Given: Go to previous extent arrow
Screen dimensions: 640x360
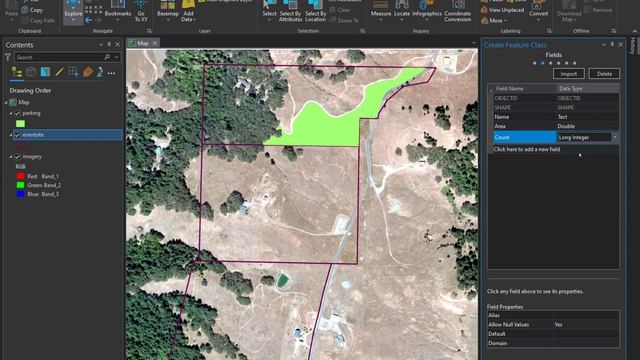Looking at the screenshot, I should 89,20.
